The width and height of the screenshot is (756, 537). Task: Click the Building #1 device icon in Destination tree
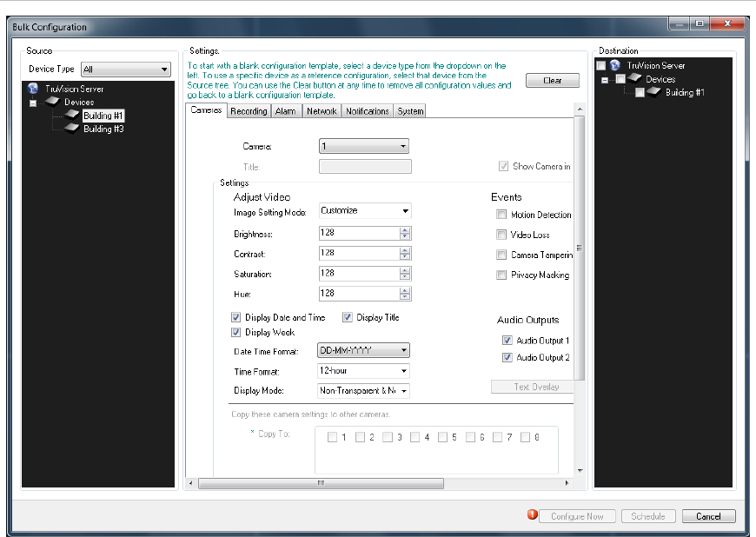click(653, 91)
